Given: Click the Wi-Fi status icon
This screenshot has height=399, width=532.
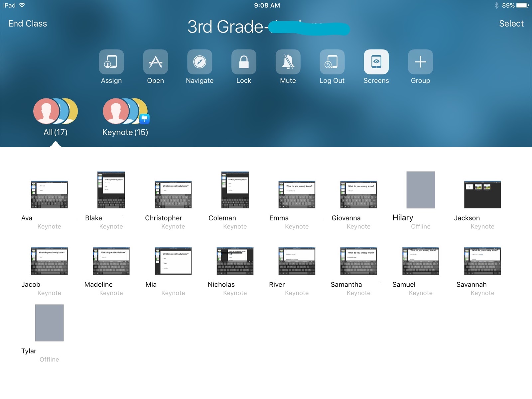Looking at the screenshot, I should (x=22, y=5).
